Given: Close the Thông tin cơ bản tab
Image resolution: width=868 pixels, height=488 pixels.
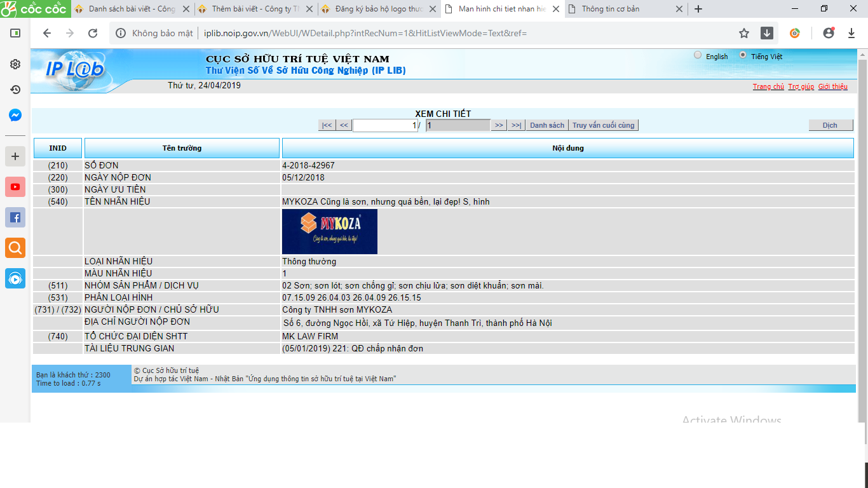Looking at the screenshot, I should click(679, 9).
